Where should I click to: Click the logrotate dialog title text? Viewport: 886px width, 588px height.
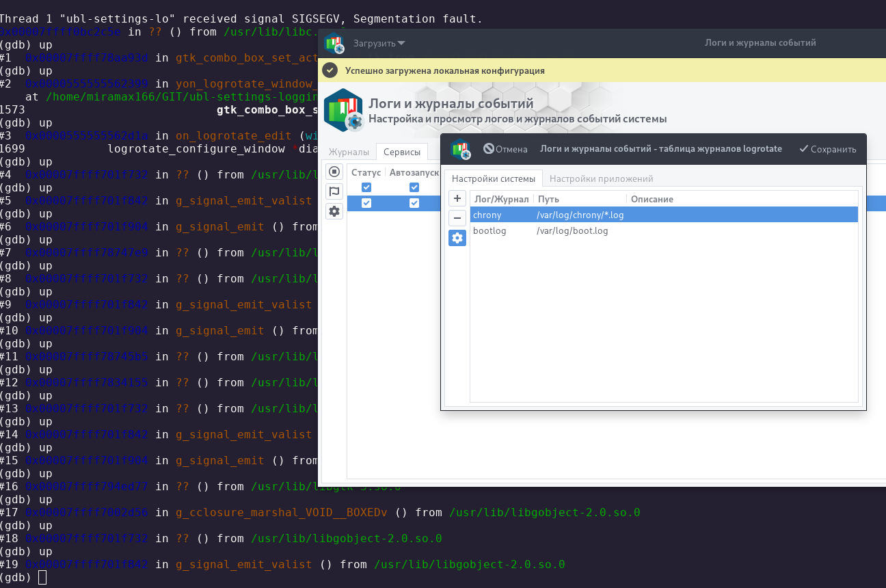(x=661, y=148)
